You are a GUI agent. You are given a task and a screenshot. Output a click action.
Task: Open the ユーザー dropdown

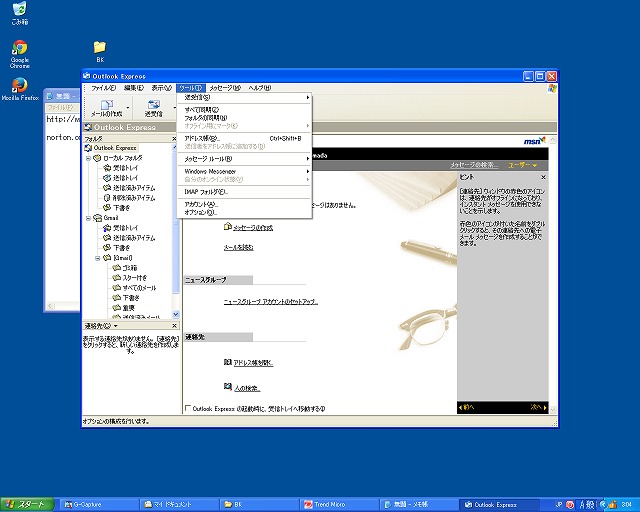coord(522,165)
